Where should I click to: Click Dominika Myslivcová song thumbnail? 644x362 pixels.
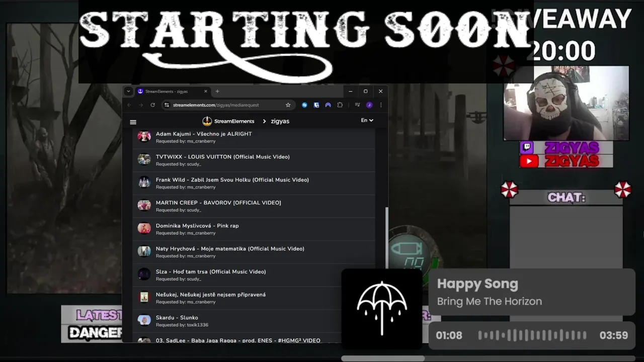coord(144,228)
